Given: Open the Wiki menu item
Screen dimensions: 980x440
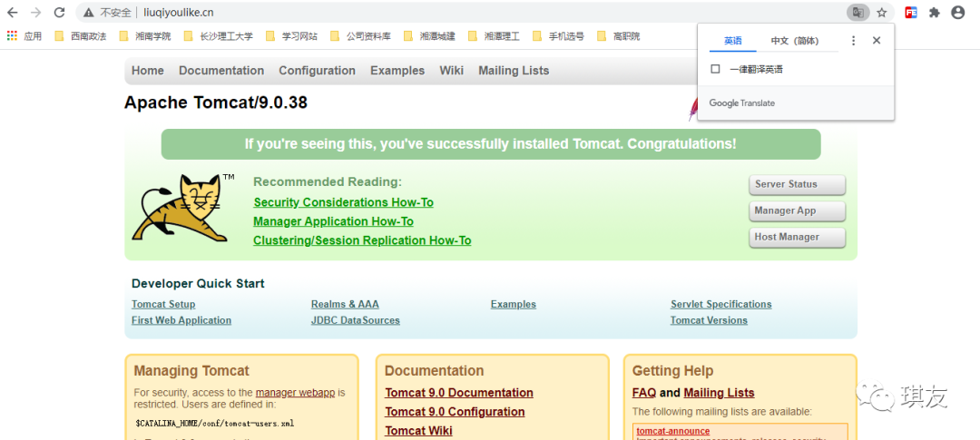Looking at the screenshot, I should tap(451, 71).
